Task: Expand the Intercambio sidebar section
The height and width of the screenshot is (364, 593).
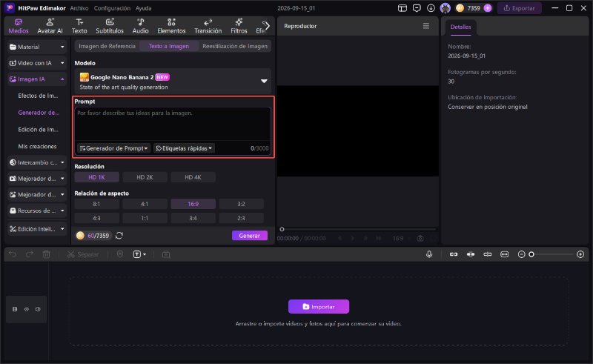Action: (x=36, y=162)
